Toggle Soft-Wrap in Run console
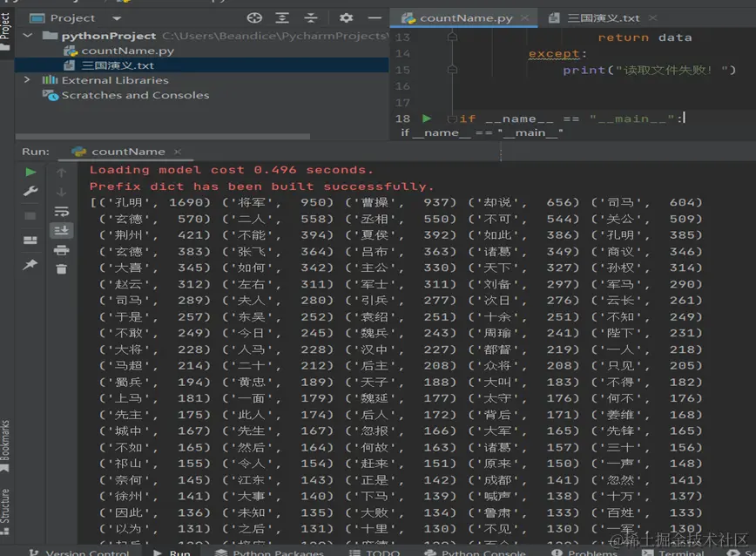This screenshot has width=756, height=556. coord(61,211)
